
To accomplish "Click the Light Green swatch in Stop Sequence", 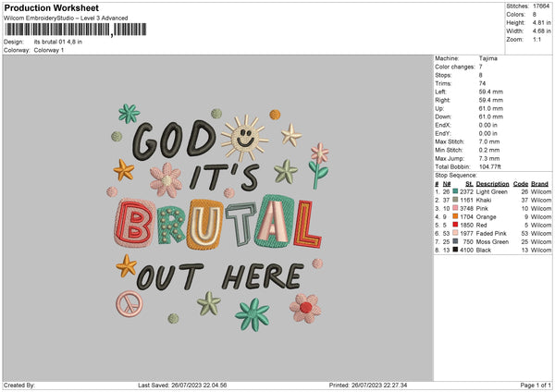I will 456,190.
